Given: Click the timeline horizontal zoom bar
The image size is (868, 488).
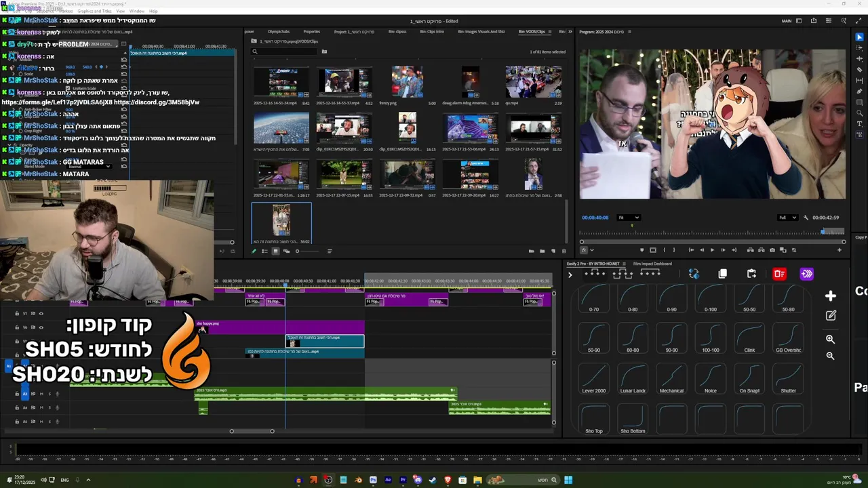Looking at the screenshot, I should pos(252,431).
